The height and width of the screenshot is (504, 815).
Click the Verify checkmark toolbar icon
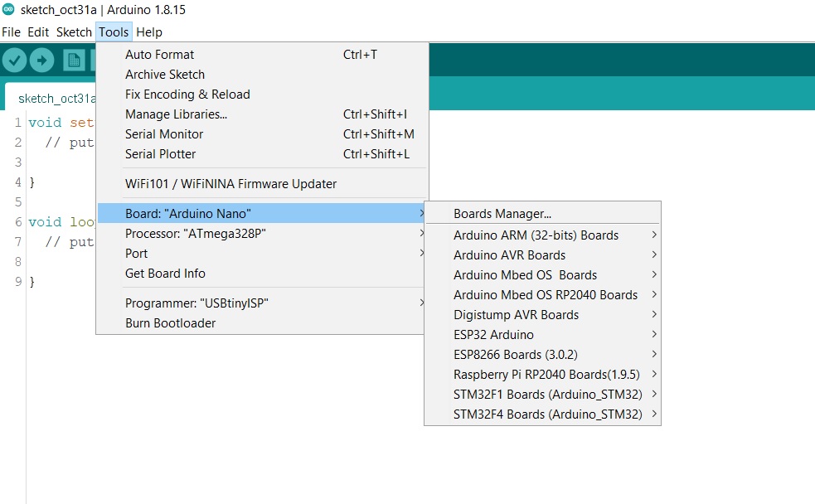point(14,60)
